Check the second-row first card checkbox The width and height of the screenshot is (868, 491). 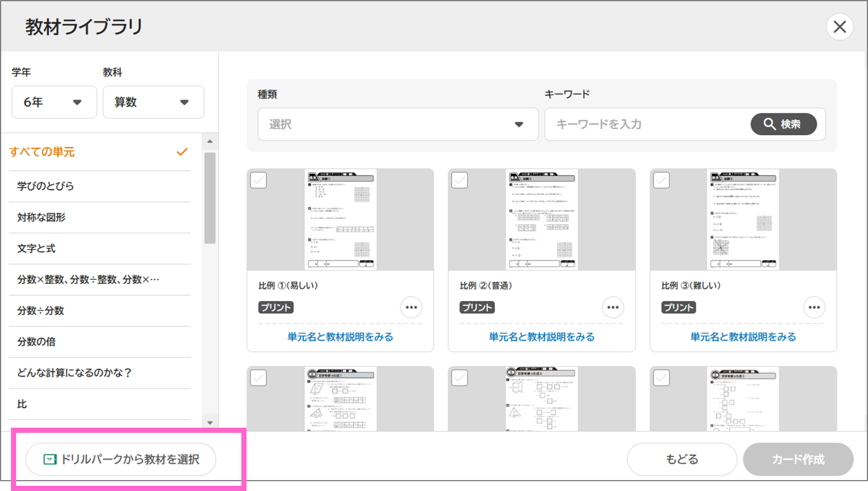click(259, 378)
